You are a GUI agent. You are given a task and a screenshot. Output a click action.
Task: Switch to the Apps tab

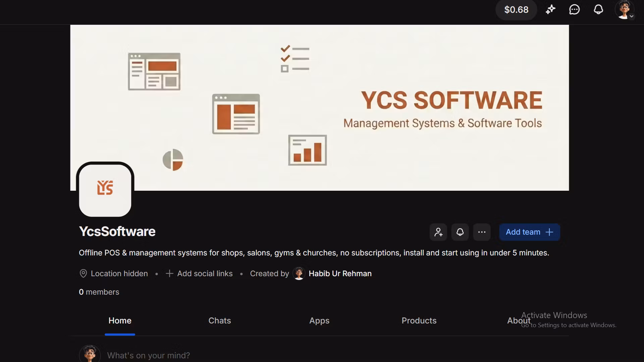pos(319,321)
